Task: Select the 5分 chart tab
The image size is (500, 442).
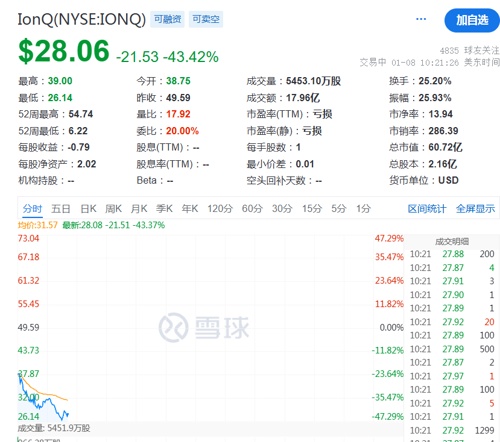Action: pyautogui.click(x=339, y=209)
